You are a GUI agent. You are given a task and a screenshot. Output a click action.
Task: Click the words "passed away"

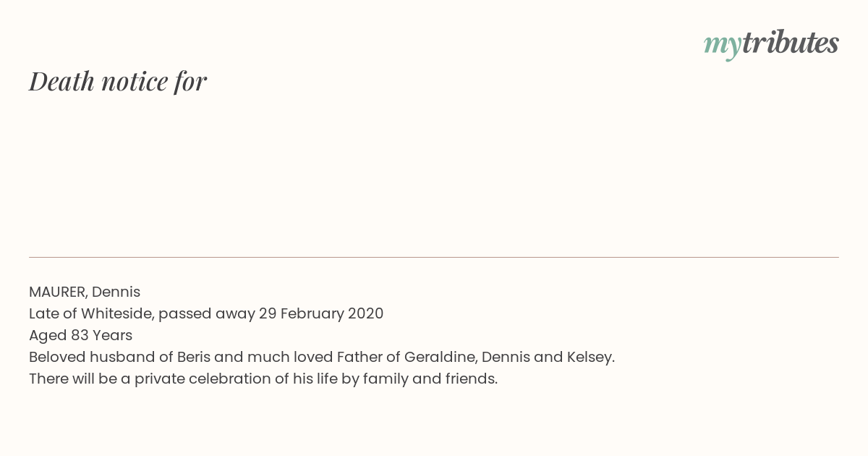tap(206, 313)
